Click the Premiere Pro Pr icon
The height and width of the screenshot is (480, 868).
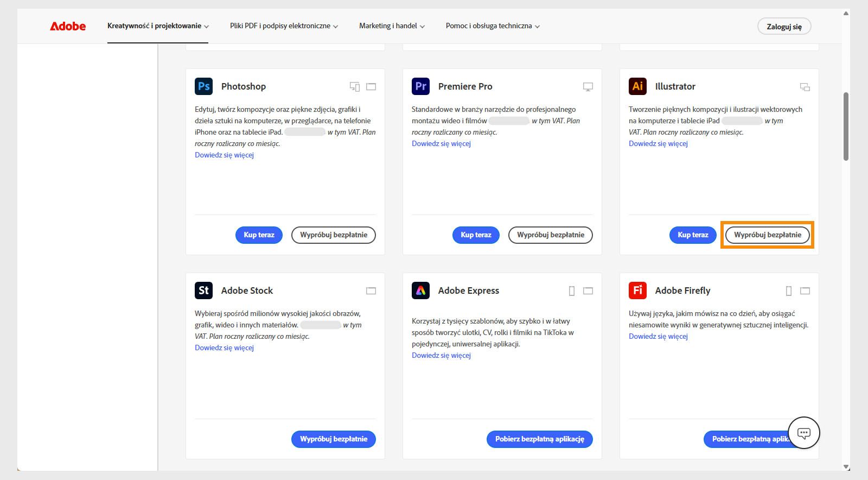coord(420,86)
